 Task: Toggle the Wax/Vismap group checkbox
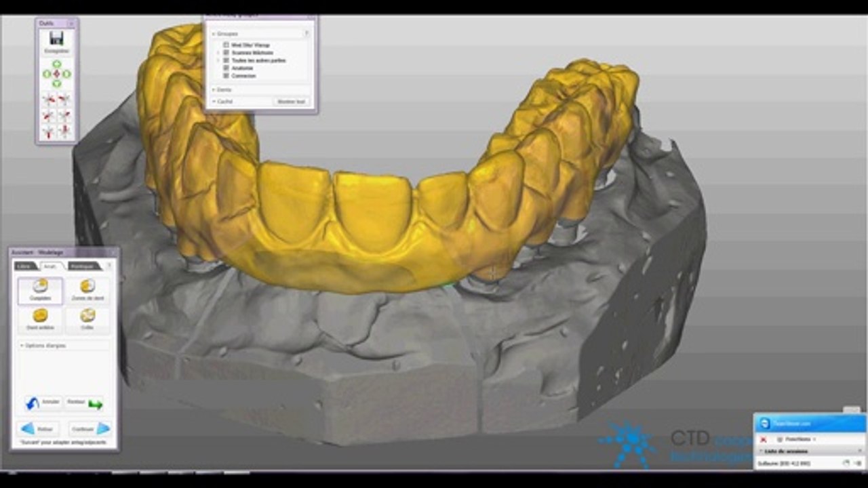point(226,45)
